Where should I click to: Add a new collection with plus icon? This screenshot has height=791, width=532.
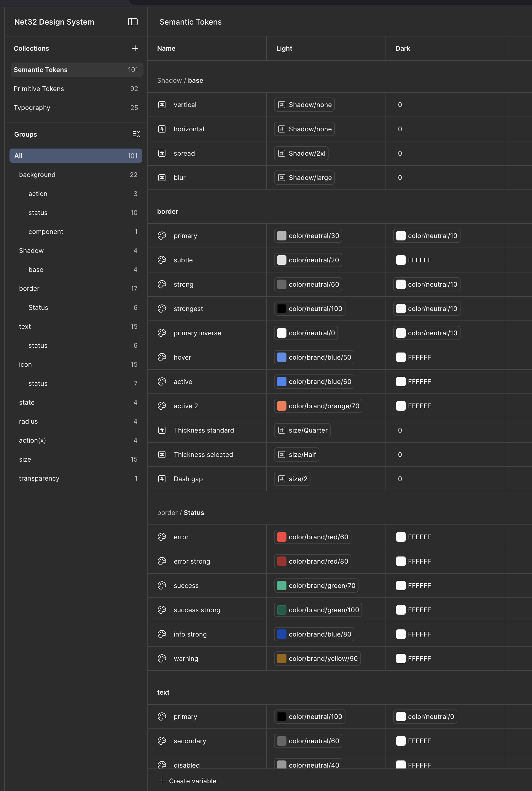click(135, 48)
